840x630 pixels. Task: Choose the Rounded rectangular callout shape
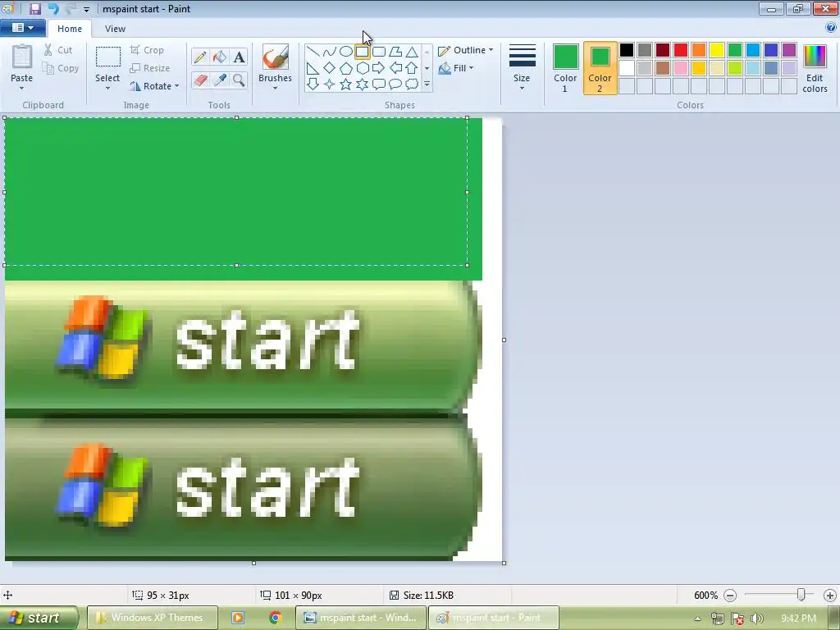[379, 84]
